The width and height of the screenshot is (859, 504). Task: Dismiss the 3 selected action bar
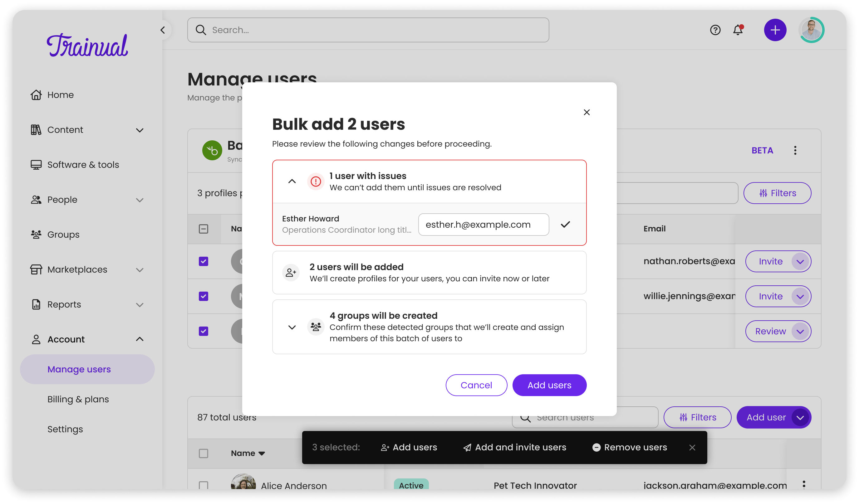point(692,448)
